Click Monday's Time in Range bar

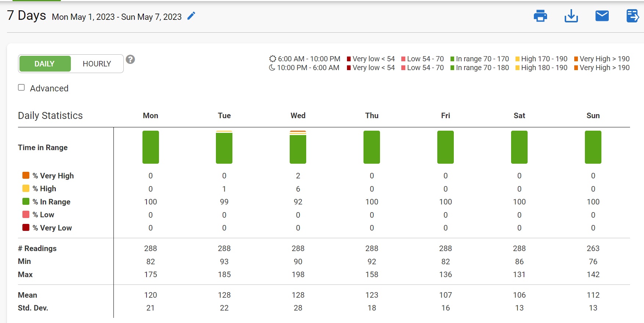[x=151, y=147]
